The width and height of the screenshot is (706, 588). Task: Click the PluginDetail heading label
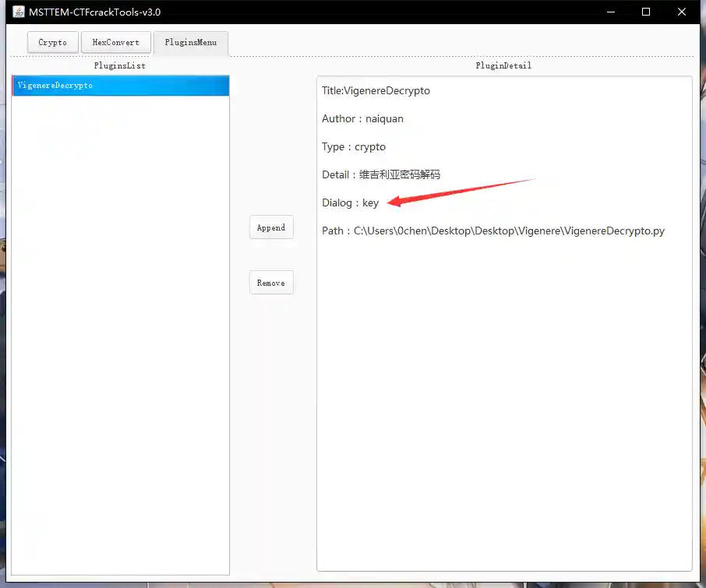click(x=503, y=65)
